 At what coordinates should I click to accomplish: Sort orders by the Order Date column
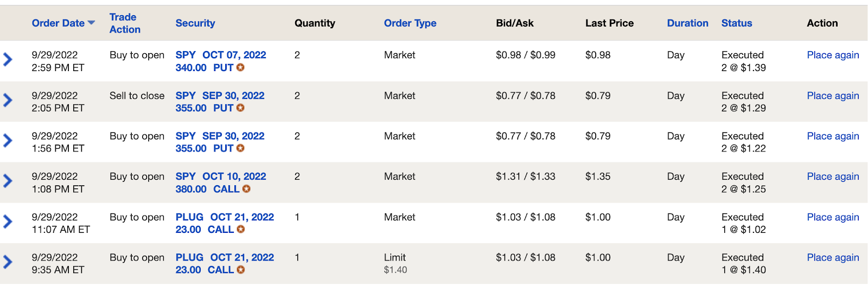coord(58,23)
